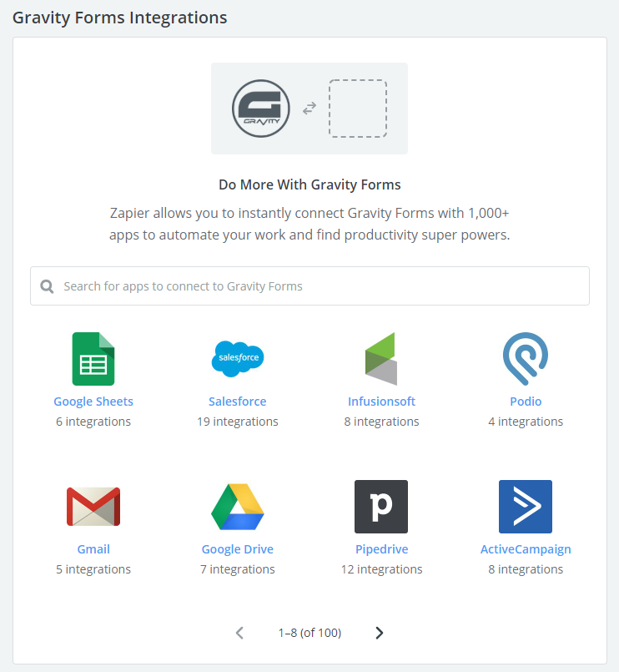619x672 pixels.
Task: Open the Podio link
Action: coord(526,402)
